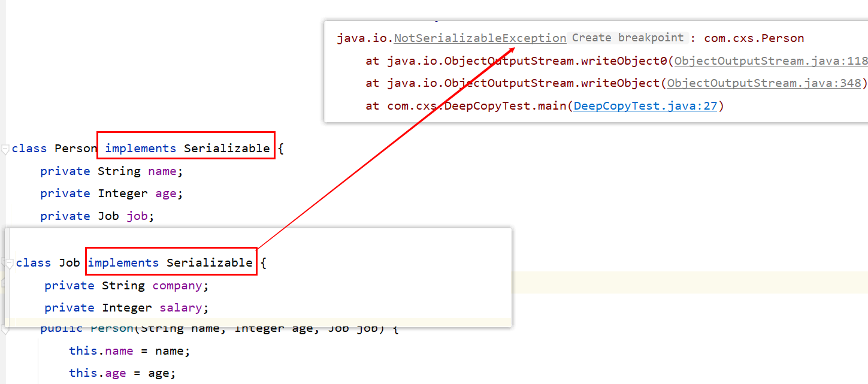Collapse the class Job fold marker

[9, 263]
